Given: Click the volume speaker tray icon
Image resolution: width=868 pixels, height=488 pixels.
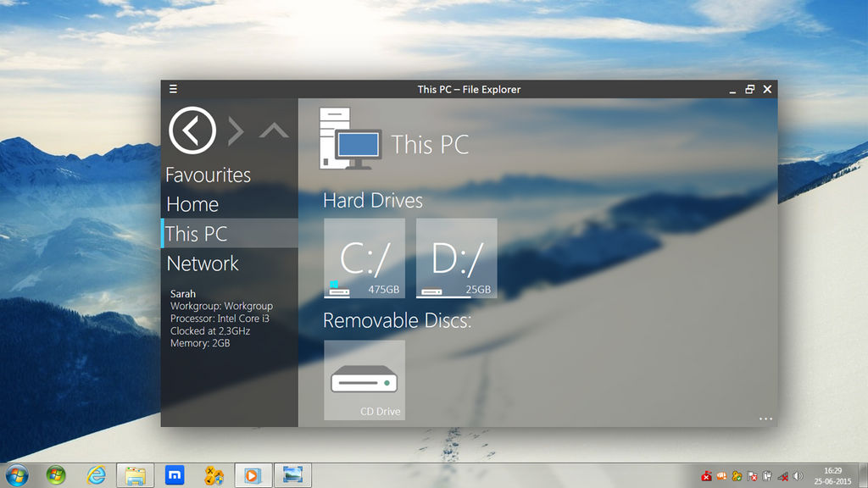Looking at the screenshot, I should 798,476.
